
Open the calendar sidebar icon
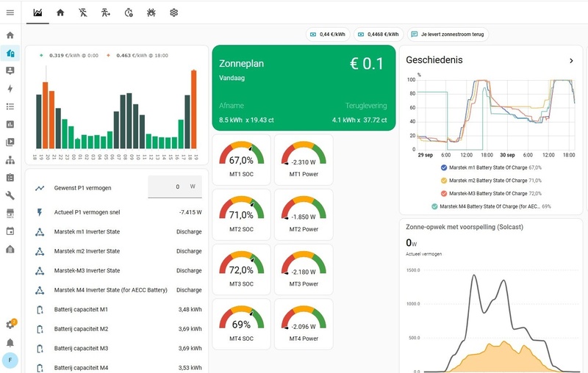click(x=10, y=231)
